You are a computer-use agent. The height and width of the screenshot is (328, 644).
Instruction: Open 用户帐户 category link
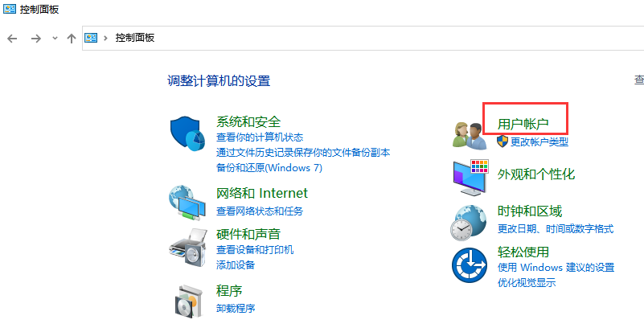523,124
